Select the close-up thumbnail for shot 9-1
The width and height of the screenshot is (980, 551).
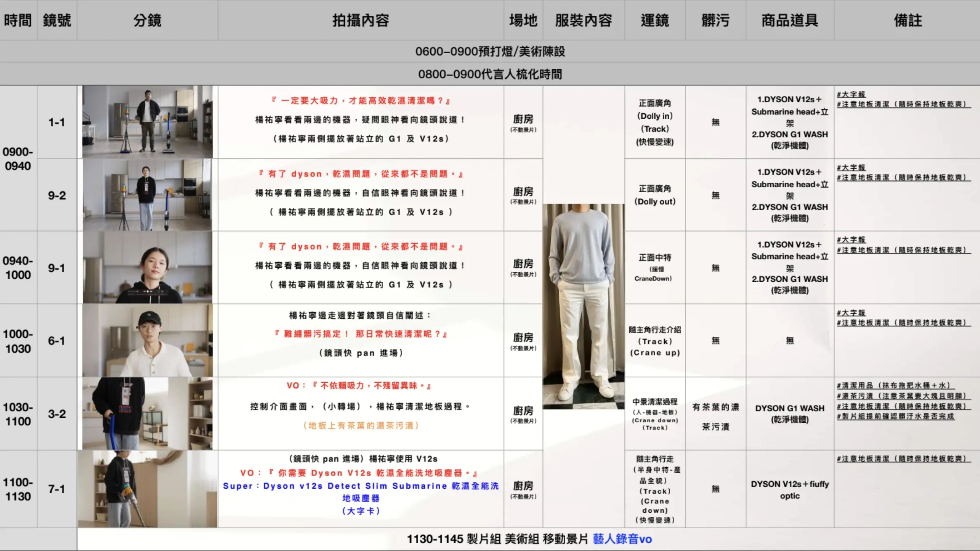147,267
